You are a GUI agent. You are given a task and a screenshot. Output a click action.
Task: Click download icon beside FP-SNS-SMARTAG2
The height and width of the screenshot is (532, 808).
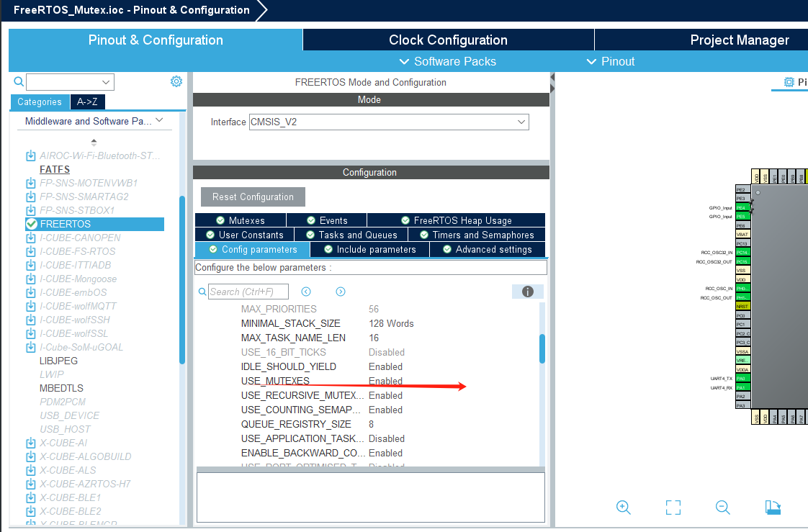pyautogui.click(x=31, y=197)
